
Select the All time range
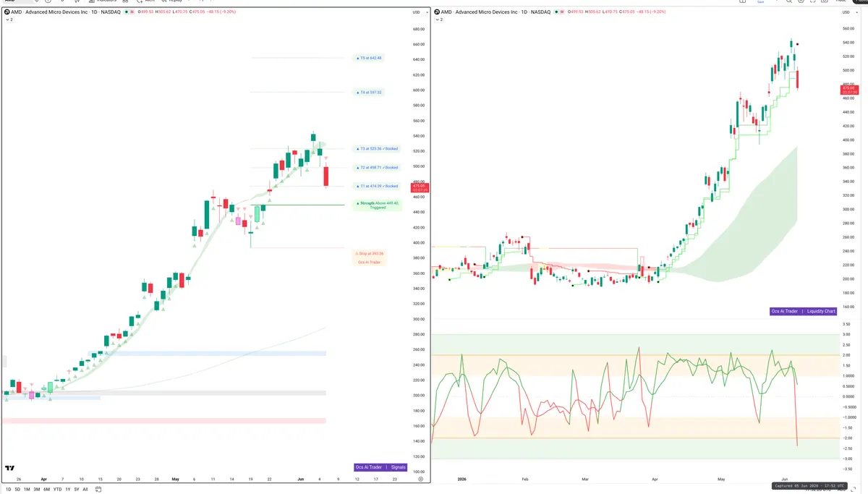(85, 490)
